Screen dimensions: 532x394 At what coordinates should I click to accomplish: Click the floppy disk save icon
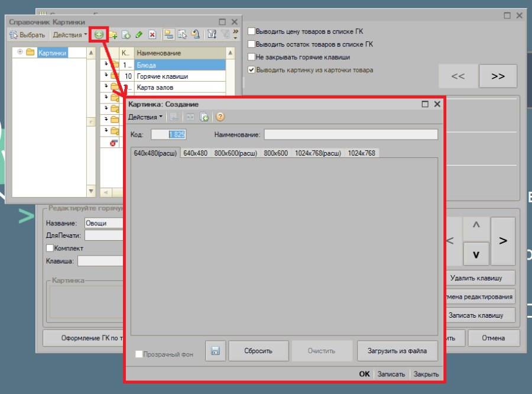click(x=215, y=351)
